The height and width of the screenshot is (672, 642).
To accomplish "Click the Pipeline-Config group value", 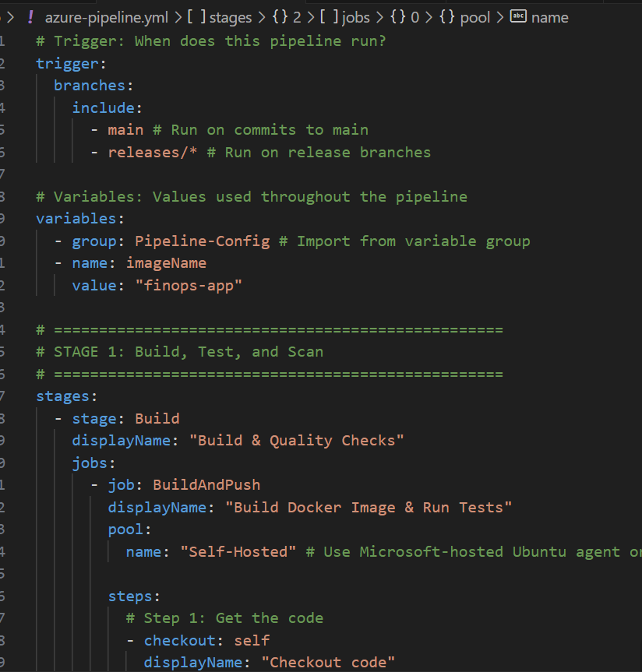I will coord(202,241).
